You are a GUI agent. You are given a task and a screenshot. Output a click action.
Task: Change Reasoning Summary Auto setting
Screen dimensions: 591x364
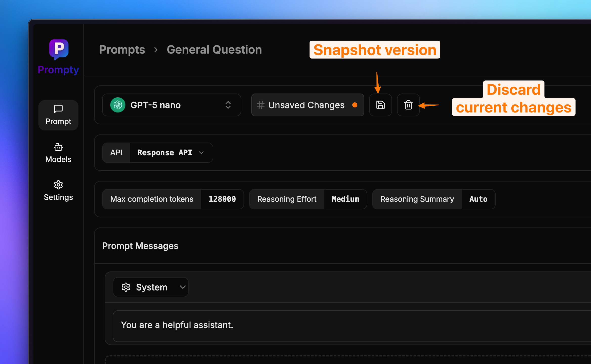coord(478,199)
